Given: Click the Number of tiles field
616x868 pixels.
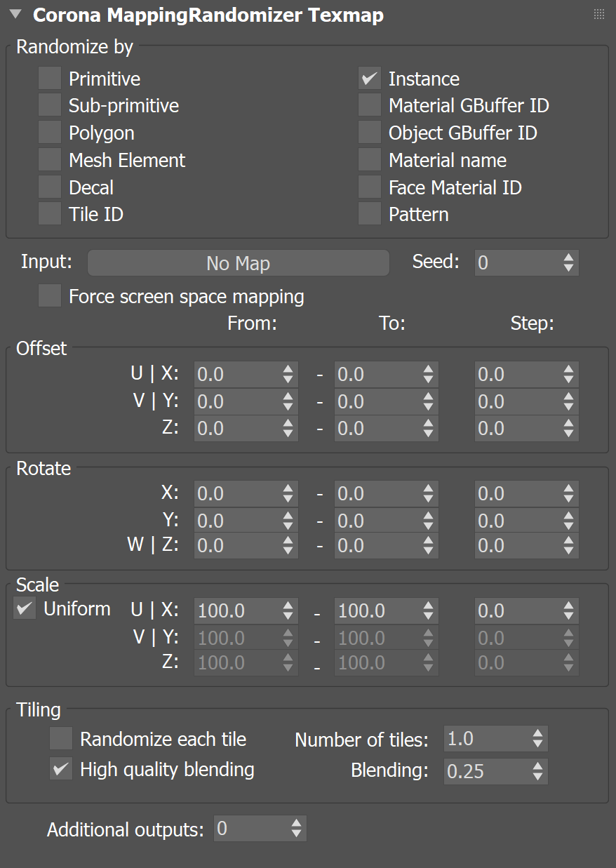Looking at the screenshot, I should coord(487,739).
